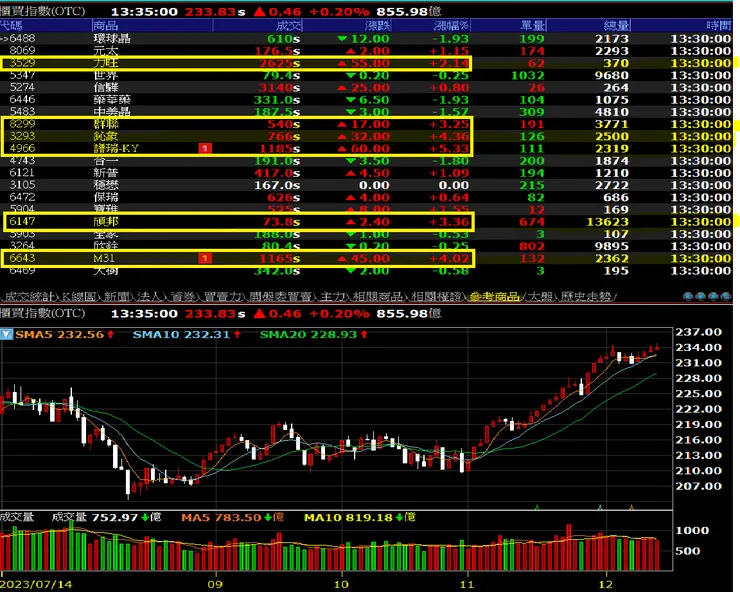Open the K線圖 tab
740x592 pixels.
[x=79, y=296]
